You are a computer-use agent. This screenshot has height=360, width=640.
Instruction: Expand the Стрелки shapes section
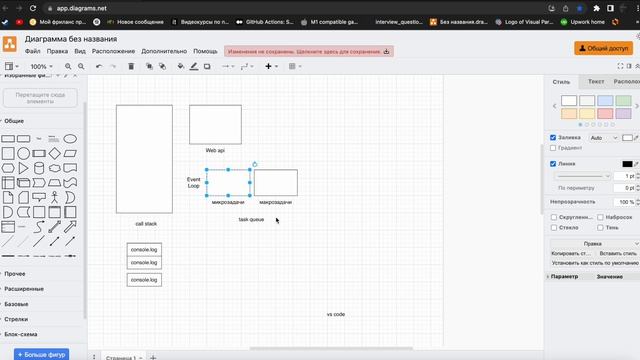[x=16, y=319]
